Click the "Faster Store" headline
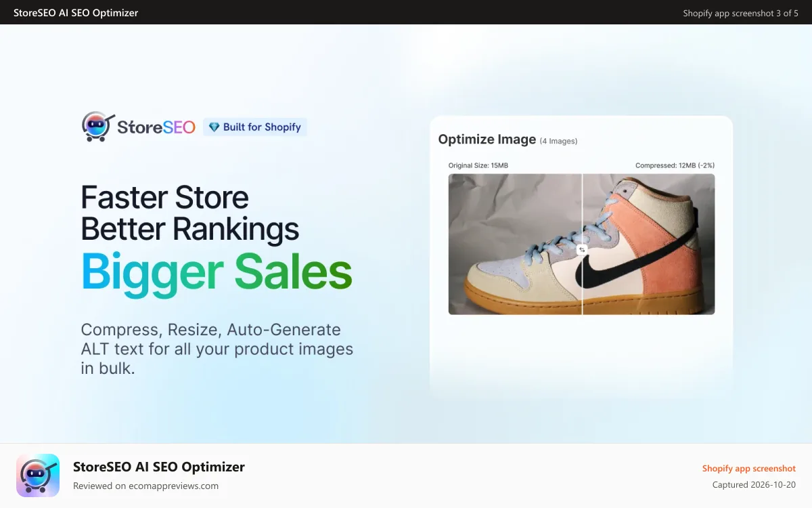 164,197
